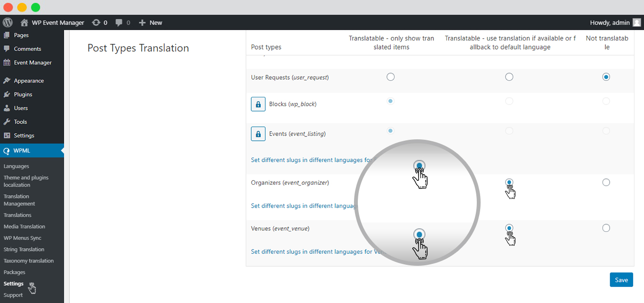This screenshot has width=644, height=303.
Task: Save the post types translation settings
Action: 622,280
